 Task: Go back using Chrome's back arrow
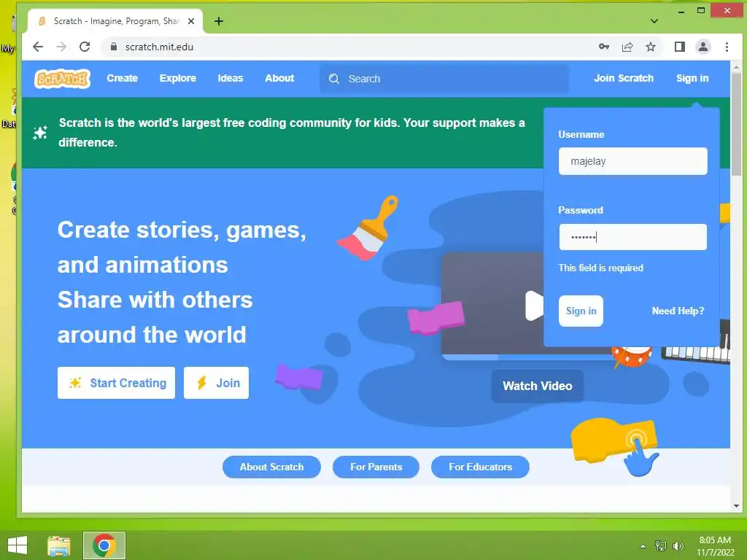[x=38, y=47]
